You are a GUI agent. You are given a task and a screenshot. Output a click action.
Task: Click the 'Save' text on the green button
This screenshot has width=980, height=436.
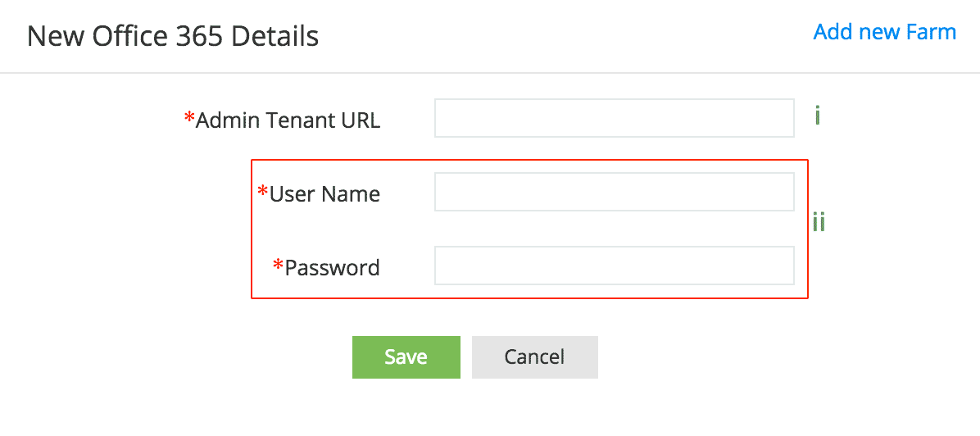click(x=406, y=357)
